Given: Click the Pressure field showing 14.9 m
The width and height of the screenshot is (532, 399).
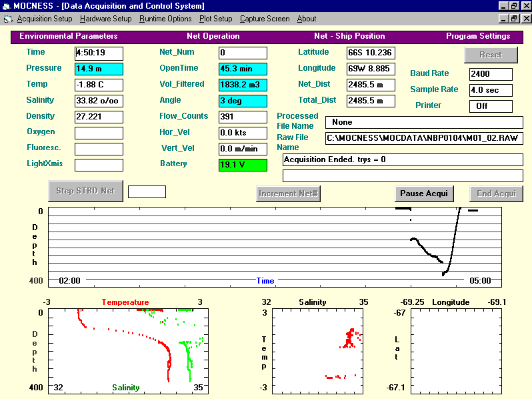Looking at the screenshot, I should [x=99, y=69].
